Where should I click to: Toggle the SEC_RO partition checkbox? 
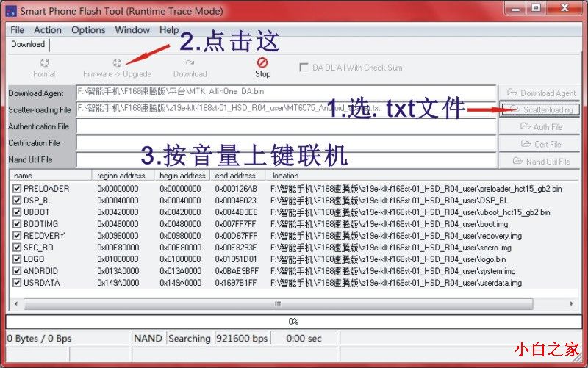tap(17, 248)
